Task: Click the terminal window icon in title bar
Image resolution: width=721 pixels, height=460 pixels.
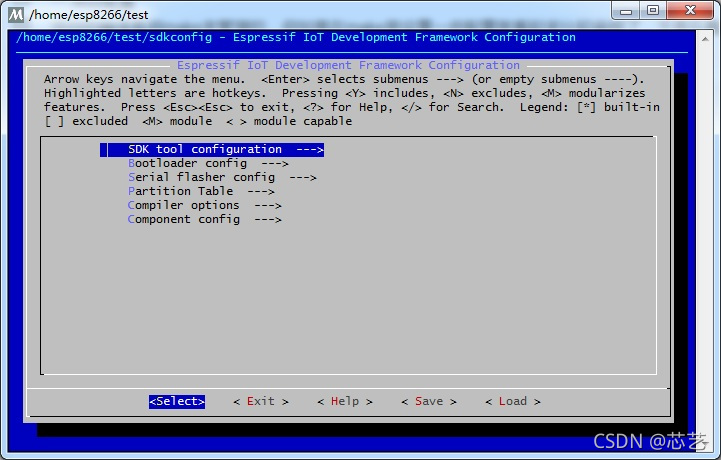Action: coord(16,15)
